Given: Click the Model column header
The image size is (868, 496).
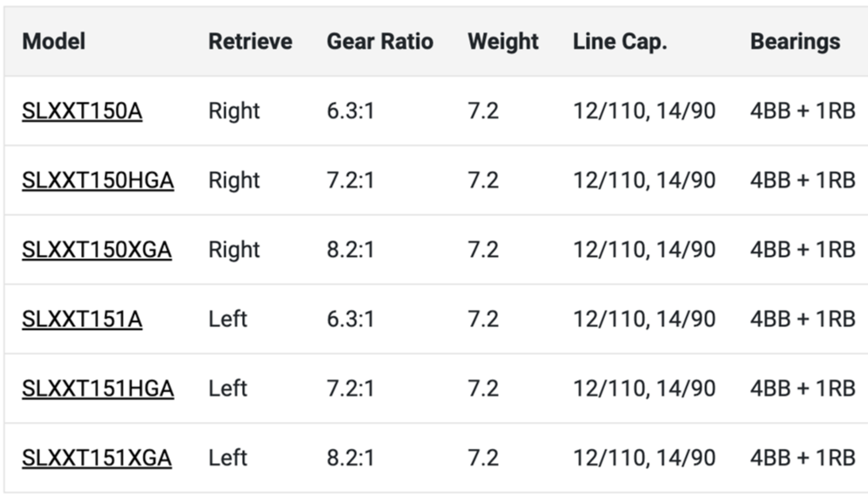Looking at the screenshot, I should tap(54, 42).
